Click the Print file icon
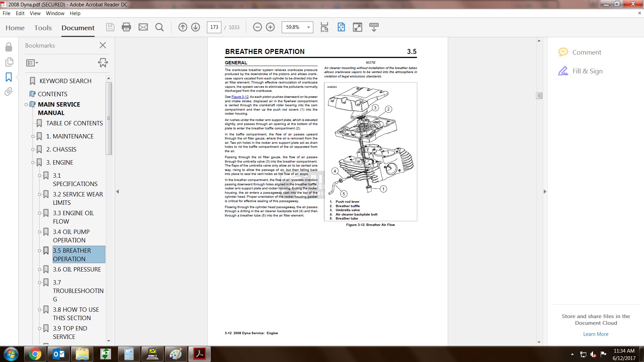The image size is (644, 362). point(126,27)
